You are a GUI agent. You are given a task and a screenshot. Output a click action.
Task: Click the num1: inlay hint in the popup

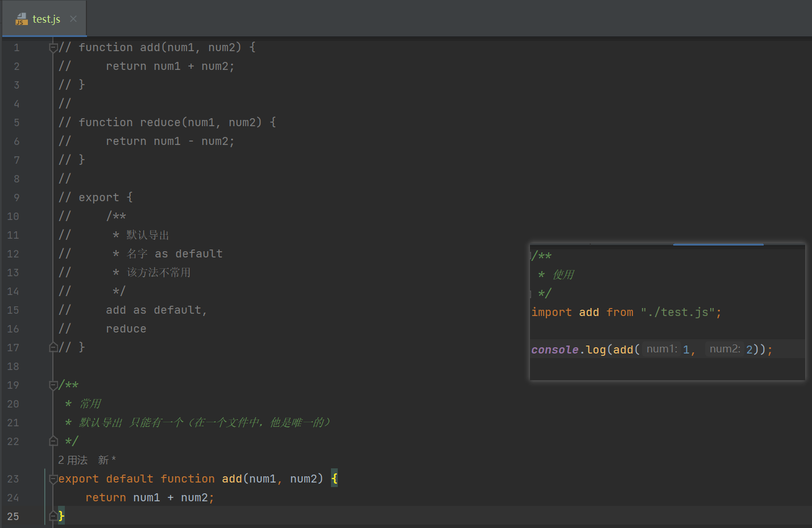click(x=662, y=349)
